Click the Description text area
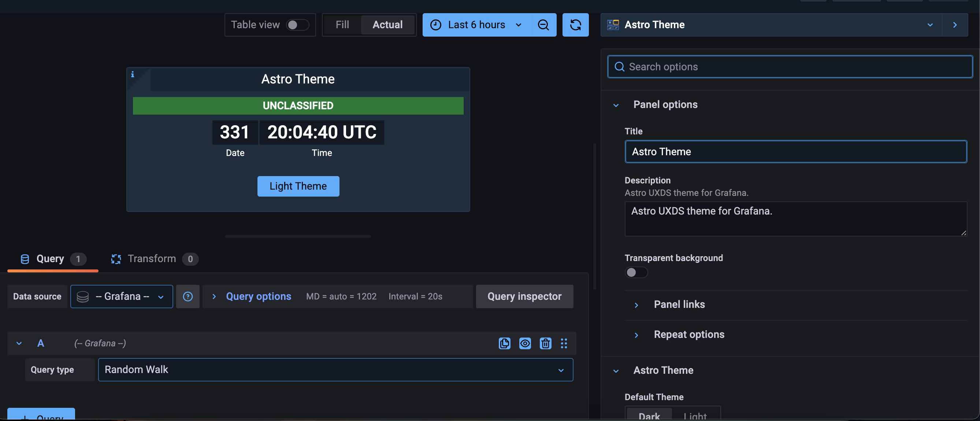Image resolution: width=980 pixels, height=421 pixels. click(795, 219)
